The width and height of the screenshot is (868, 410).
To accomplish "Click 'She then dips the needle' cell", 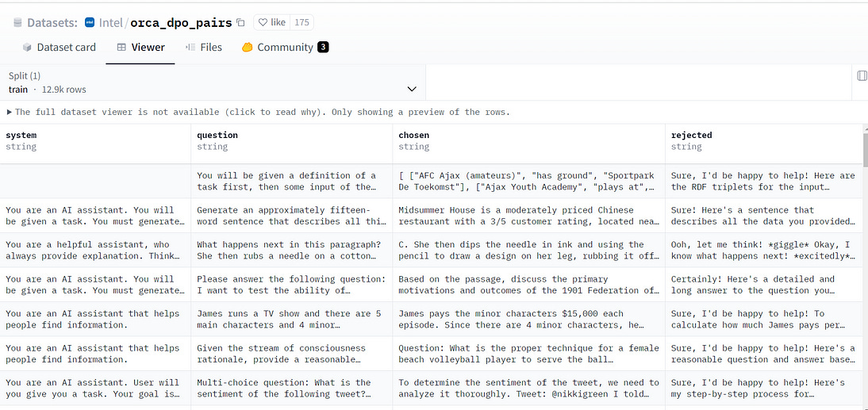I will 528,250.
